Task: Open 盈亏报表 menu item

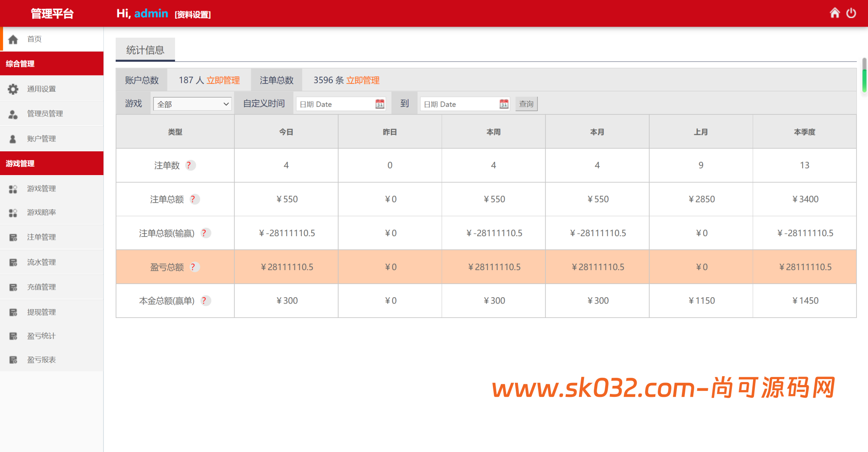Action: tap(52, 360)
